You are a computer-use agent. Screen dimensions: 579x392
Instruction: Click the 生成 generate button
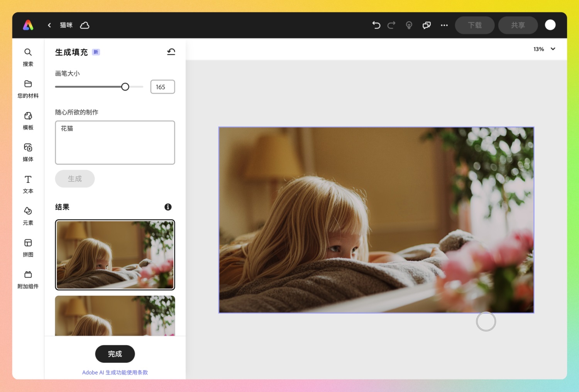click(x=75, y=179)
